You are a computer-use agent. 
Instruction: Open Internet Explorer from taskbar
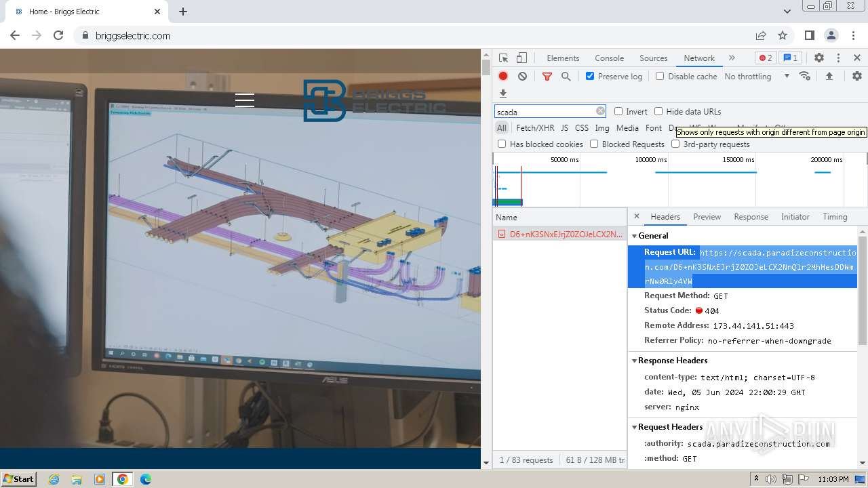point(54,479)
